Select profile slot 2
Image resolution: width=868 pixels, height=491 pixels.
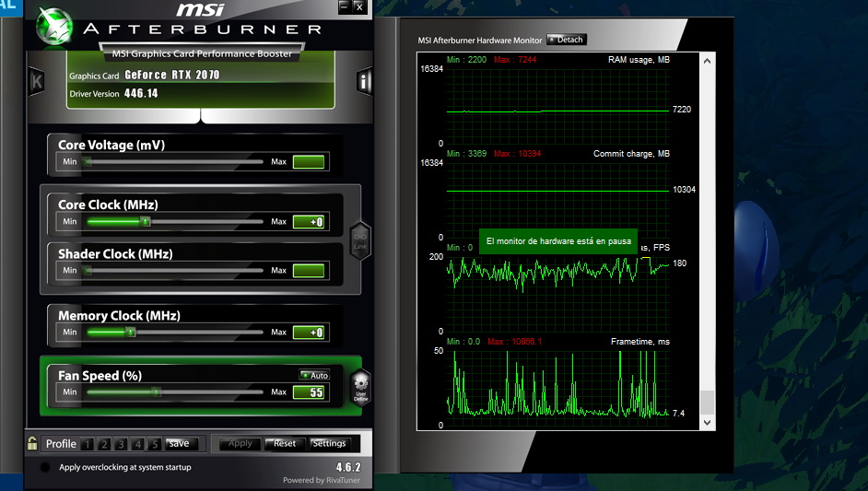tap(103, 444)
